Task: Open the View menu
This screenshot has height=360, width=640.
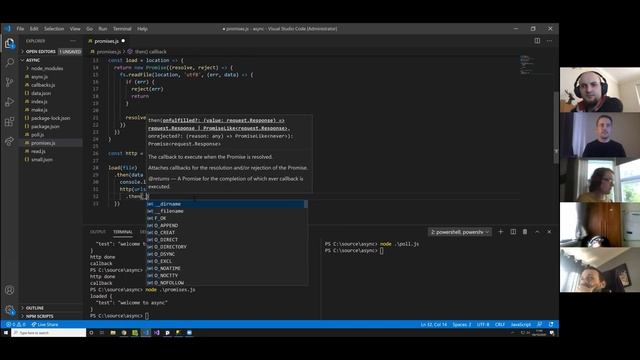Action: 75,29
